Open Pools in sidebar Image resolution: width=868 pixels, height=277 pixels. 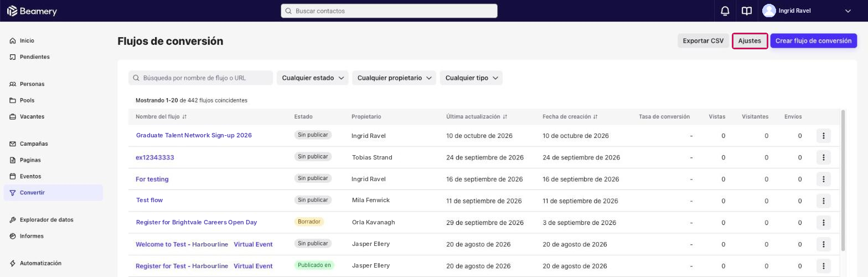pos(53,100)
